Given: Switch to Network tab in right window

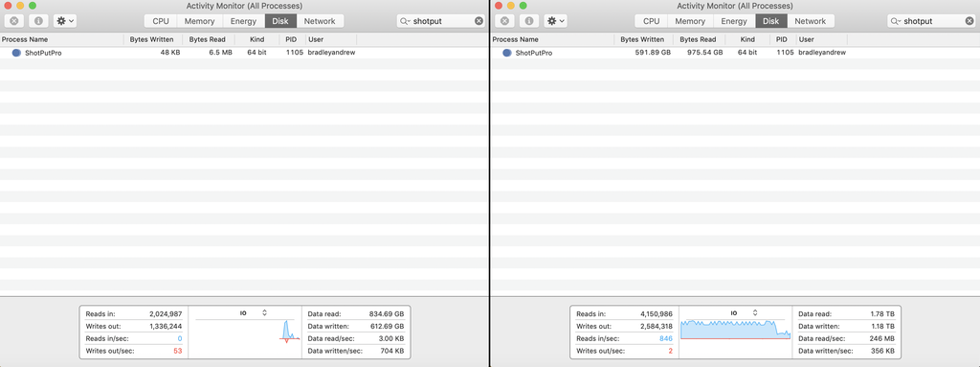Looking at the screenshot, I should [x=810, y=21].
